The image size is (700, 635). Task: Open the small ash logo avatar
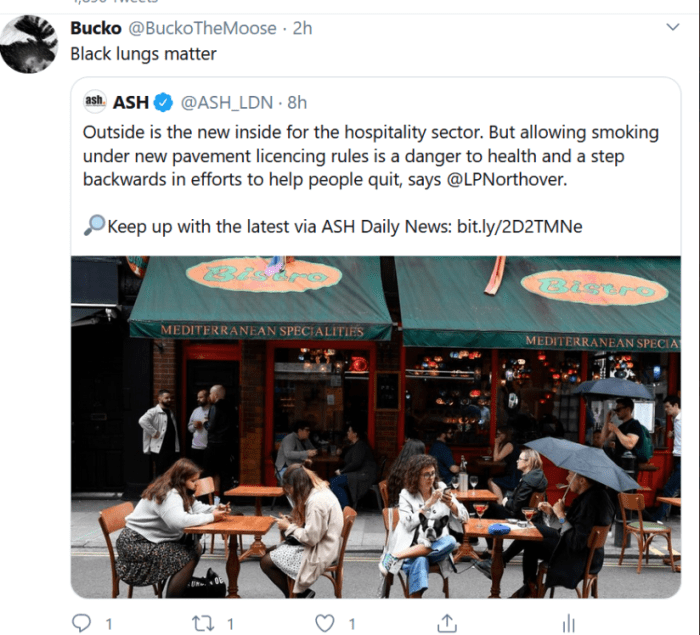95,101
